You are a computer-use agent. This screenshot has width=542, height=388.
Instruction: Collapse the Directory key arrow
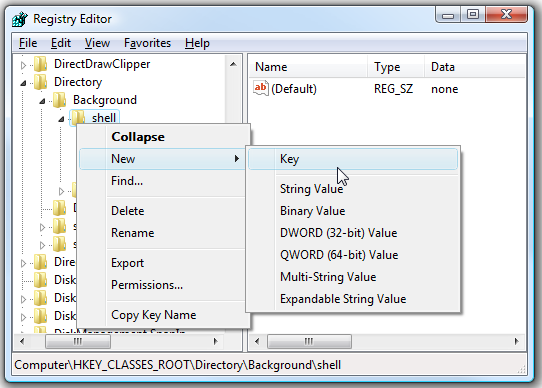pos(23,83)
